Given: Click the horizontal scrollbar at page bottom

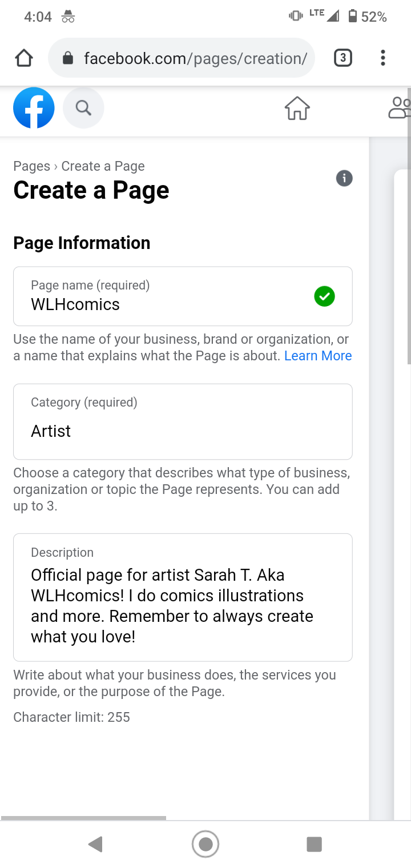Looking at the screenshot, I should [x=84, y=818].
